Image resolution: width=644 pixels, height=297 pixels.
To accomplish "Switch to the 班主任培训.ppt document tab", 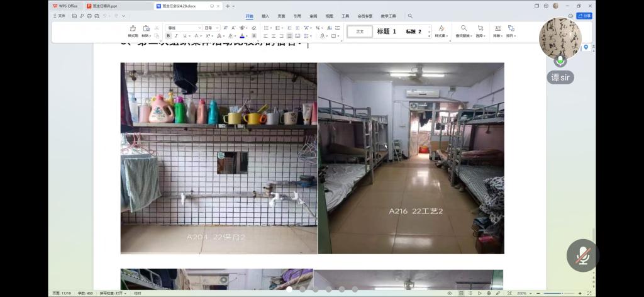I will pos(104,6).
